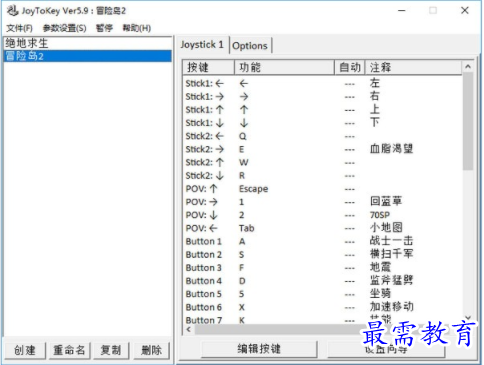Select the Button 7 row
The height and width of the screenshot is (365, 484).
(x=322, y=320)
